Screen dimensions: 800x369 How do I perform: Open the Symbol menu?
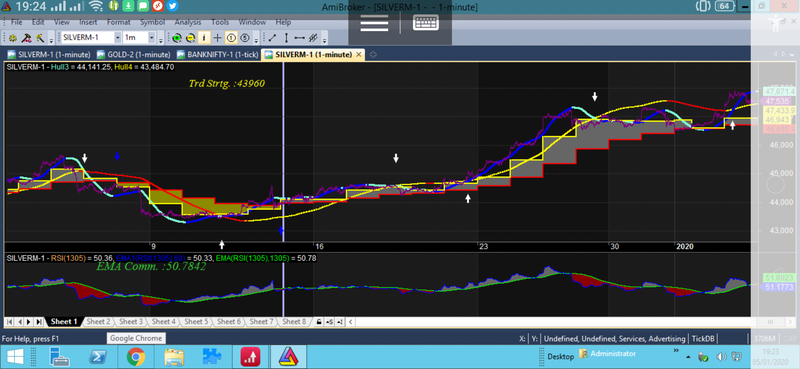[x=153, y=22]
